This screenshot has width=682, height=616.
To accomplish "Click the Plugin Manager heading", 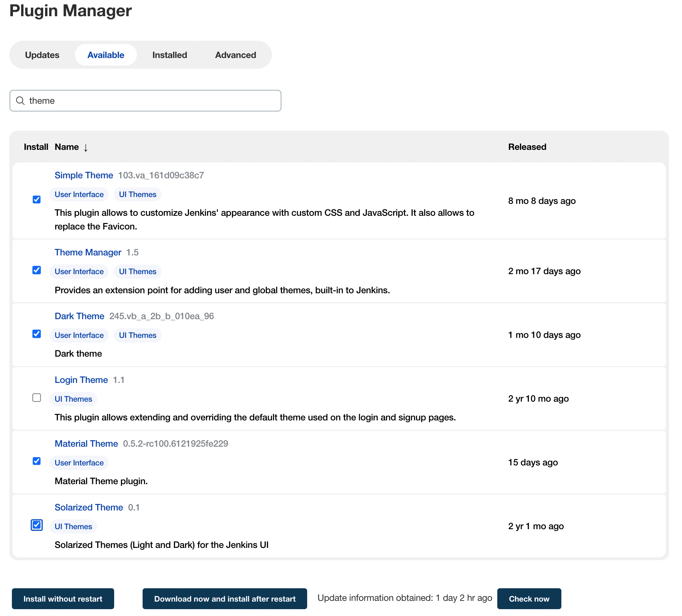I will pyautogui.click(x=71, y=11).
